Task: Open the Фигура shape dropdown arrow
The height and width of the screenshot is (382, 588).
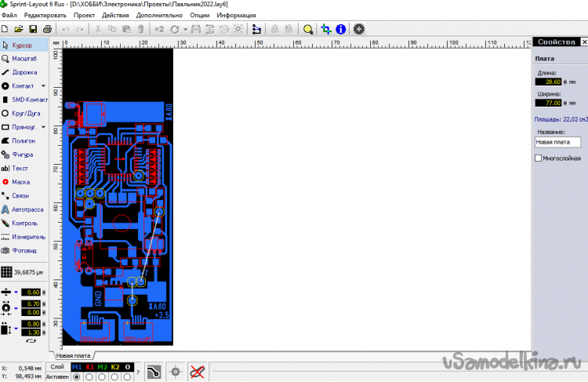Action: pyautogui.click(x=43, y=155)
